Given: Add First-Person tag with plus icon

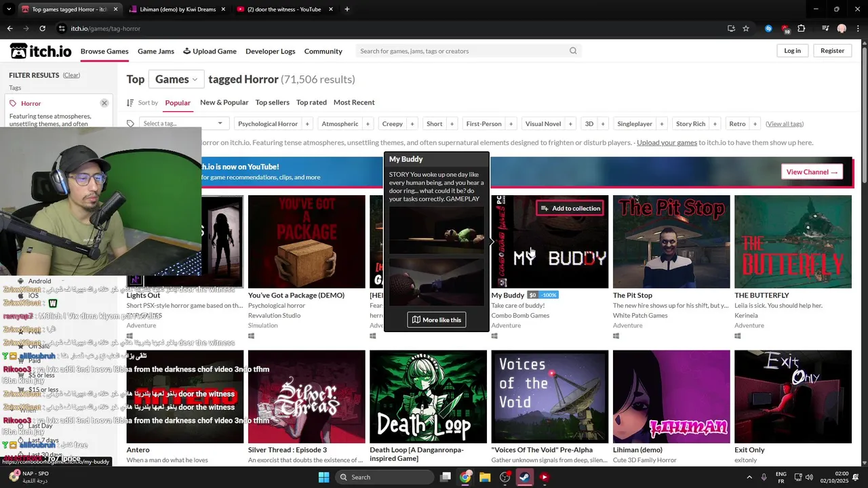Looking at the screenshot, I should pos(511,123).
